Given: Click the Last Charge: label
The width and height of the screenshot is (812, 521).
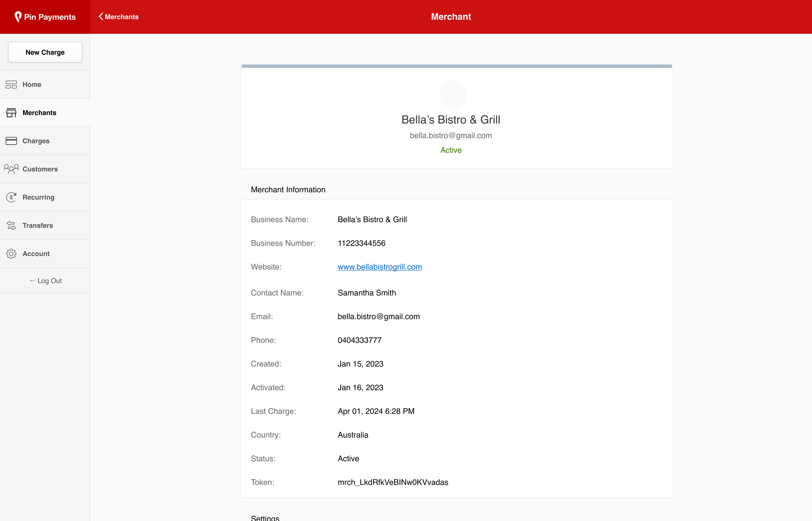Looking at the screenshot, I should click(x=273, y=411).
